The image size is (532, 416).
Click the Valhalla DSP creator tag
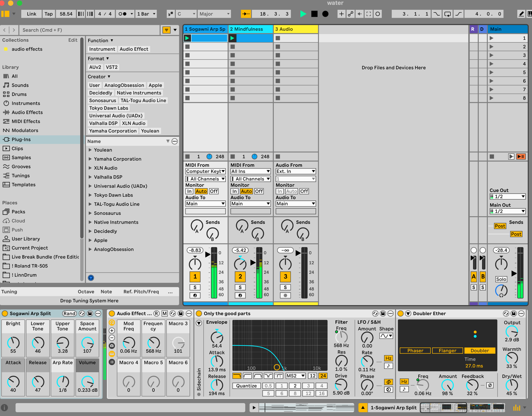click(103, 123)
